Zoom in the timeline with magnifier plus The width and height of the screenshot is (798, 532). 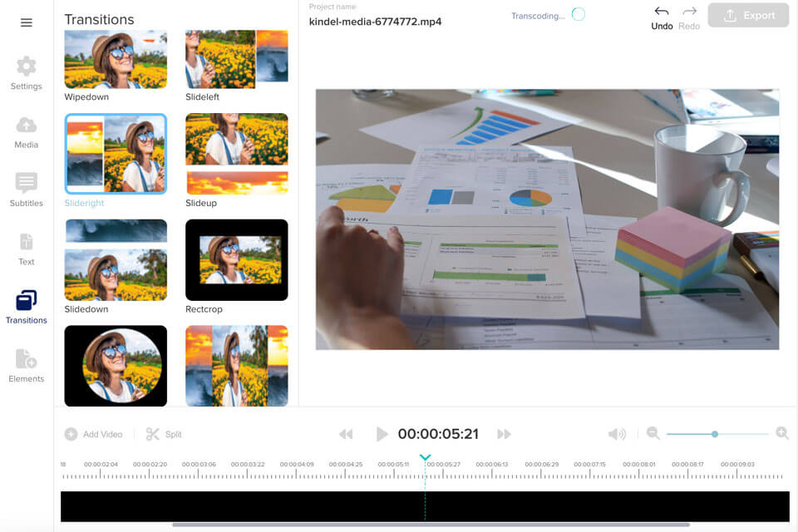point(782,433)
